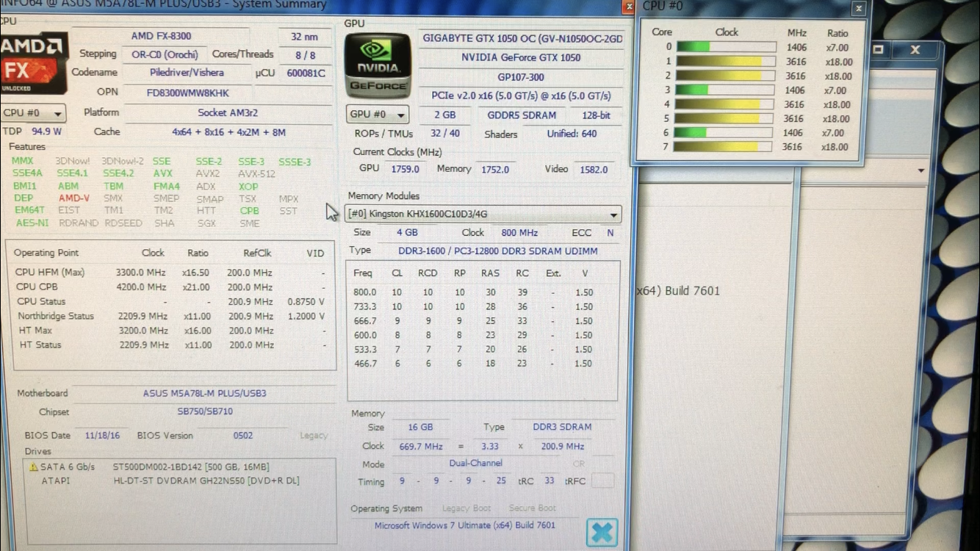The width and height of the screenshot is (980, 551).
Task: Click the 4x64 + 8x16 + 4x2M + 8M cache value
Action: [x=228, y=133]
